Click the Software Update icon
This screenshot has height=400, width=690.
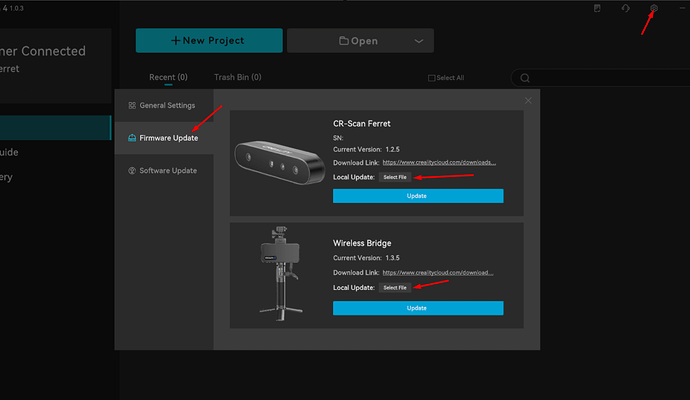pos(132,170)
